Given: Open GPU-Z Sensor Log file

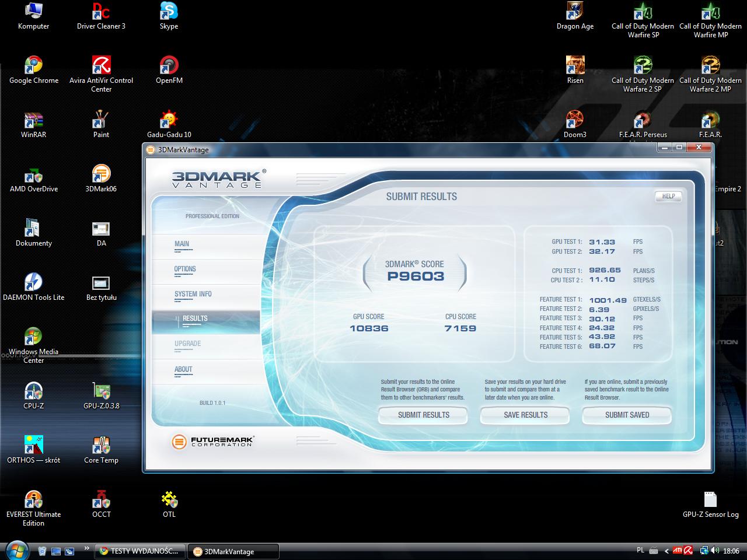Looking at the screenshot, I should (710, 505).
